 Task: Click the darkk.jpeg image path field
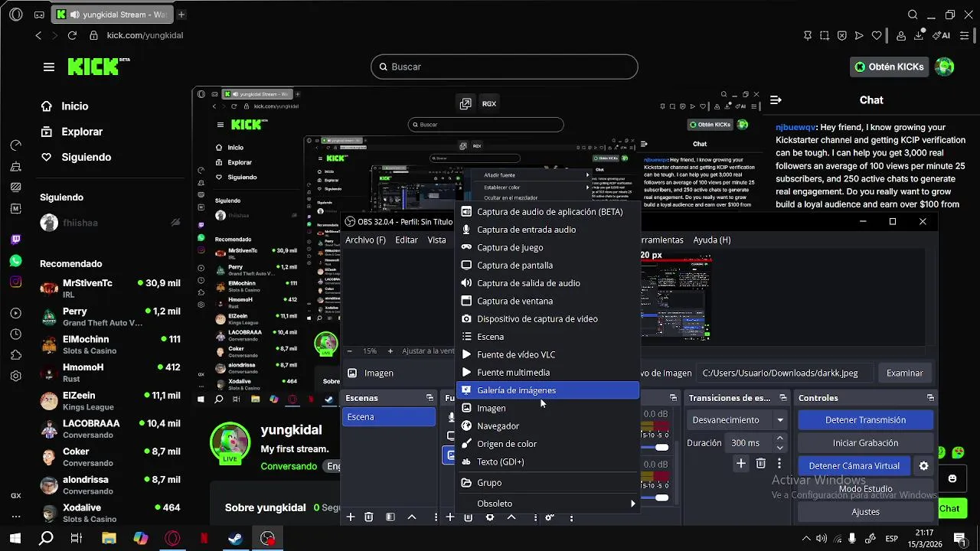(785, 373)
